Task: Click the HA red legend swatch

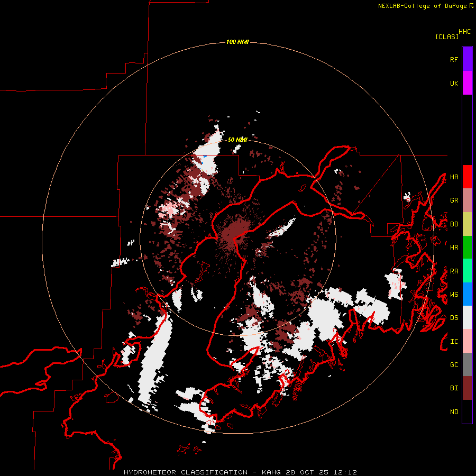Action: pos(467,177)
